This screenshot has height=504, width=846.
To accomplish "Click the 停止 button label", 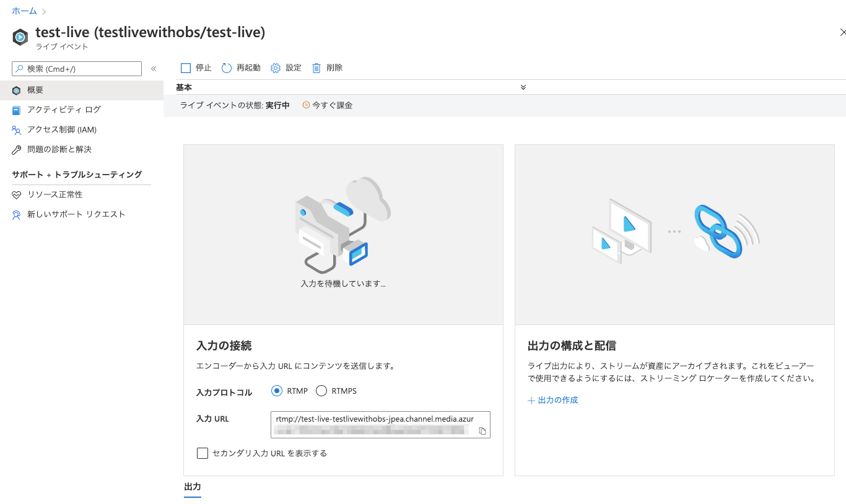I will (x=204, y=68).
